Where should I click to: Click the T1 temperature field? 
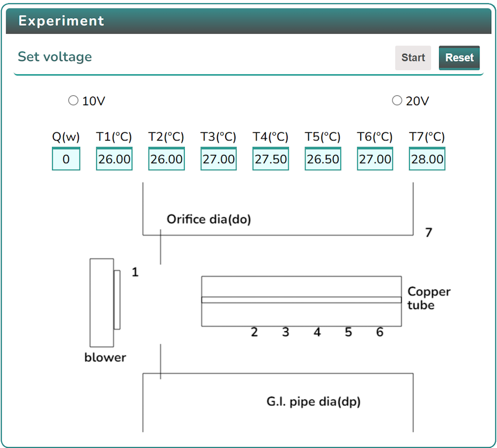pos(114,159)
